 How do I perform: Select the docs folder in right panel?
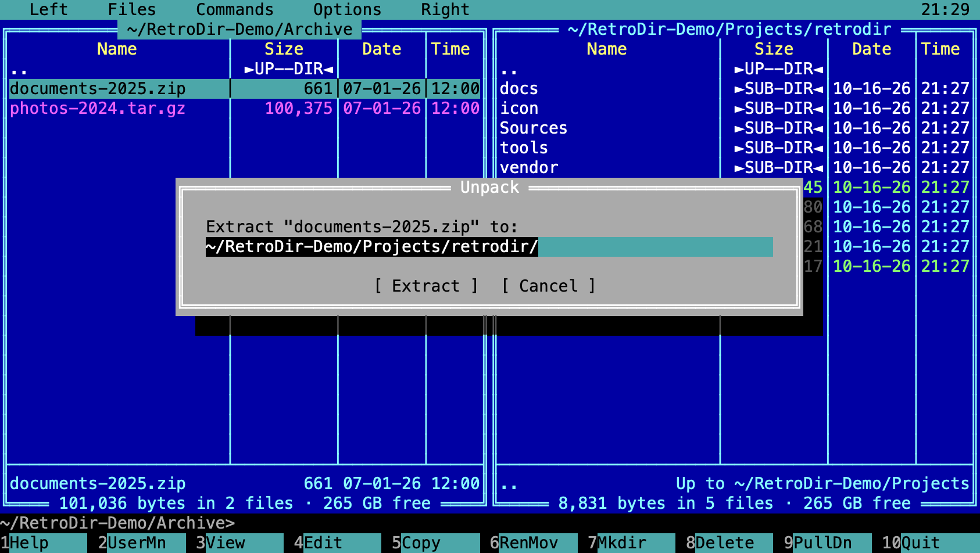click(735, 88)
